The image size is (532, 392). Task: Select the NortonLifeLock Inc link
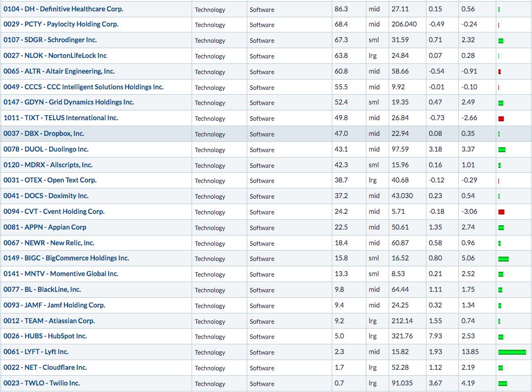point(55,56)
